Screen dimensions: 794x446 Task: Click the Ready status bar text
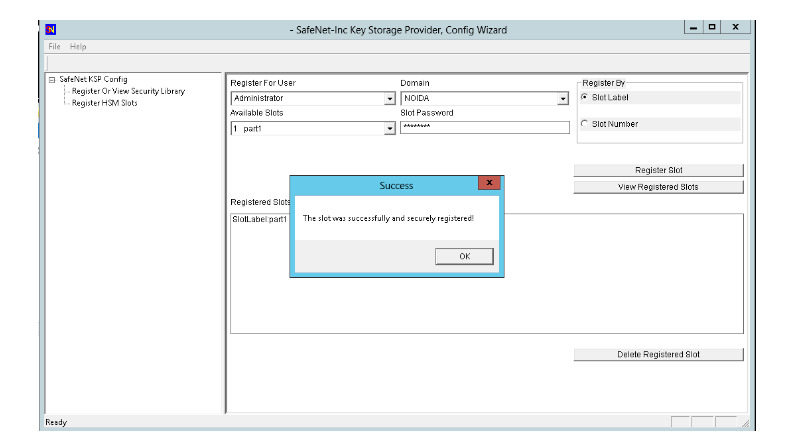[56, 422]
